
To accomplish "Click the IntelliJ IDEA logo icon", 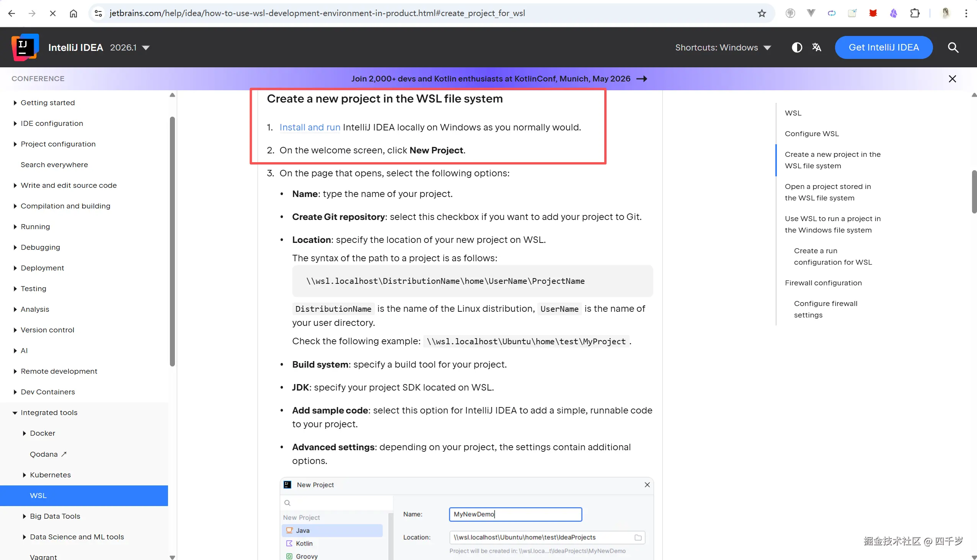I will 25,47.
